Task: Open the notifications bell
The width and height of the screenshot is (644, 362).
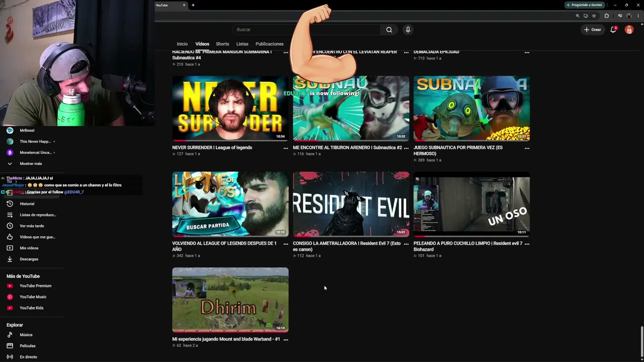Action: (x=613, y=30)
